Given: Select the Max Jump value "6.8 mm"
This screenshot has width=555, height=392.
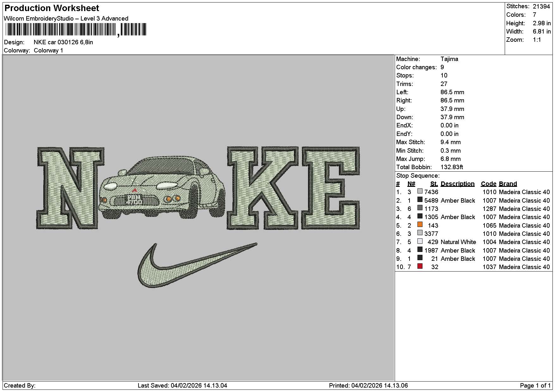Looking at the screenshot, I should (x=451, y=159).
